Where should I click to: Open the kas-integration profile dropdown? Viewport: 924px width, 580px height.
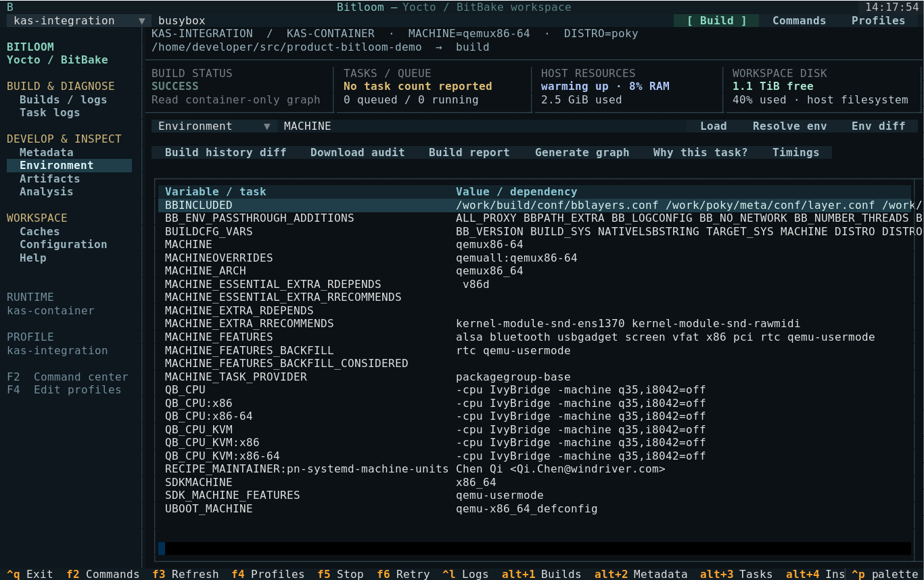point(79,21)
